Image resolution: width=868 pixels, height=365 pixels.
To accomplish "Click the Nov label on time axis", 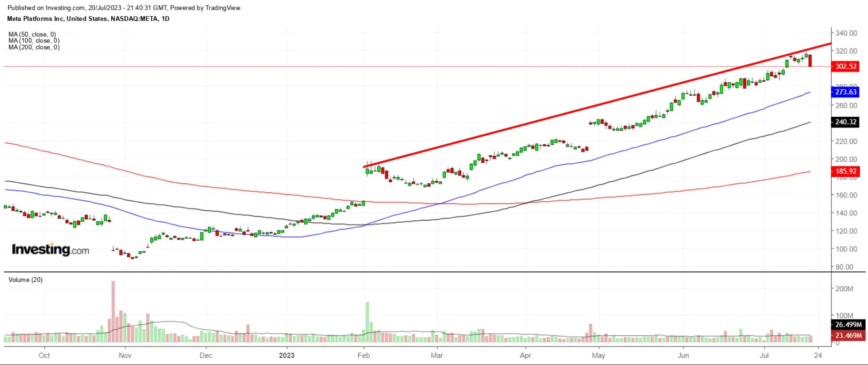I will 125,356.
